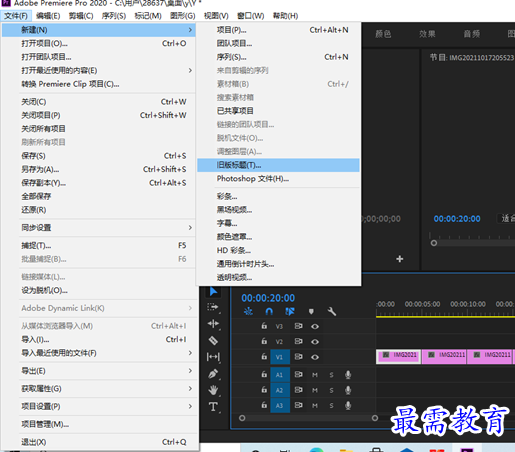Toggle sync lock on track A2
The height and width of the screenshot is (452, 515).
pos(298,390)
